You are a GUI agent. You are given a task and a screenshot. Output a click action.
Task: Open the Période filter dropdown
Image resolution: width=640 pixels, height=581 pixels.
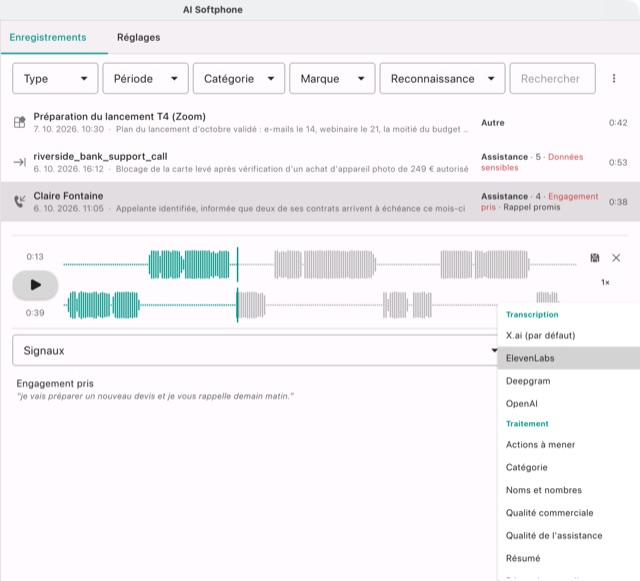(145, 78)
